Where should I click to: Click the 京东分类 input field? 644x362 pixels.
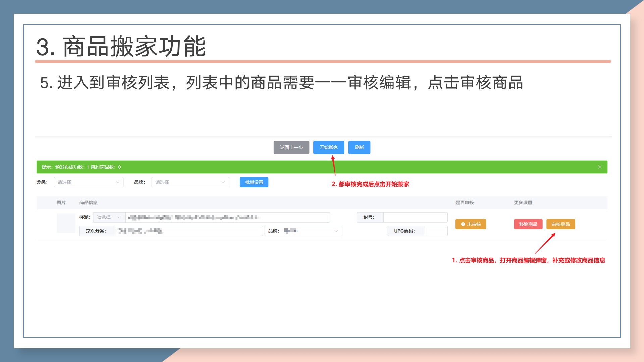click(x=189, y=231)
